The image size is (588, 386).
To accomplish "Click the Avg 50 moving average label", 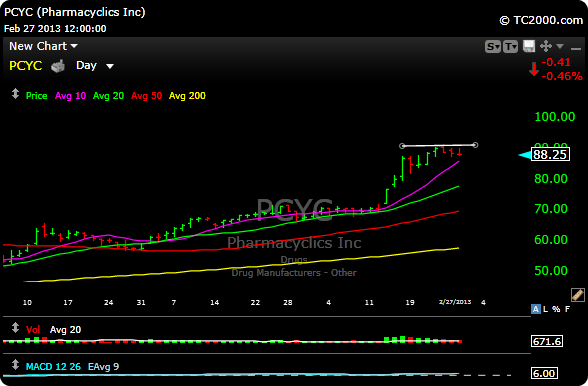I will [x=147, y=96].
